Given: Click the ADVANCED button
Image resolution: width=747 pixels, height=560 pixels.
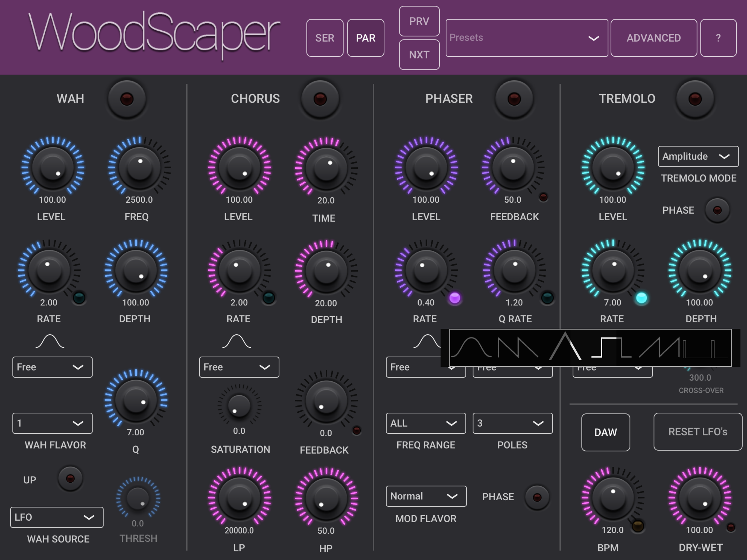Looking at the screenshot, I should [653, 38].
